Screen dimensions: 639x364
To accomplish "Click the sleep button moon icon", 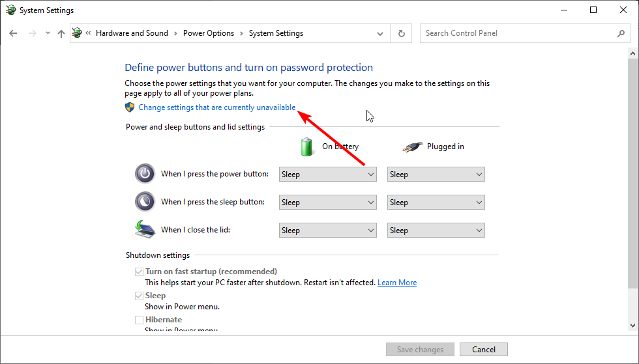I will pyautogui.click(x=145, y=202).
